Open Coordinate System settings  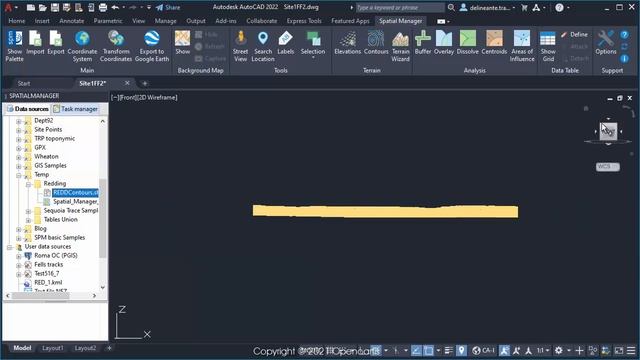point(82,46)
